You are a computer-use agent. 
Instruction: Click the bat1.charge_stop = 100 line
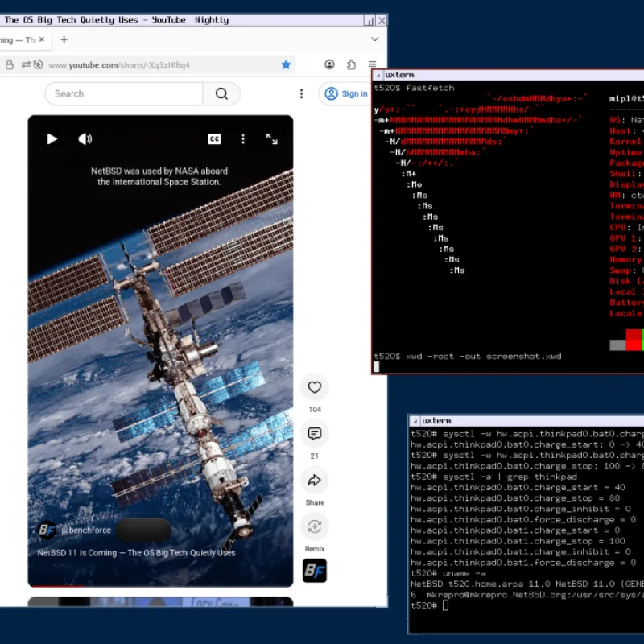tap(518, 541)
